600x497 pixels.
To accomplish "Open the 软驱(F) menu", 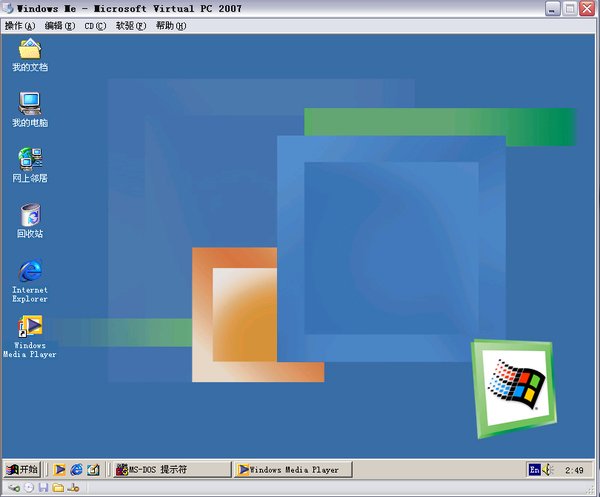I will click(131, 26).
